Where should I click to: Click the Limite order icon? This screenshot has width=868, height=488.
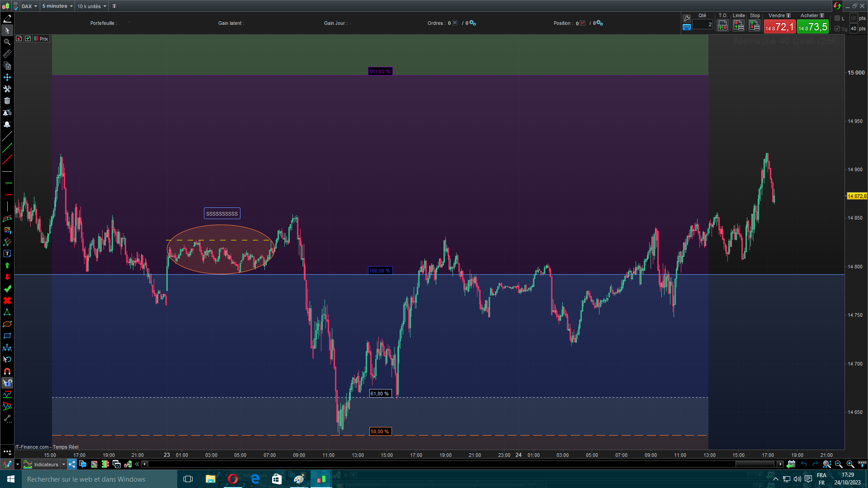[x=739, y=26]
